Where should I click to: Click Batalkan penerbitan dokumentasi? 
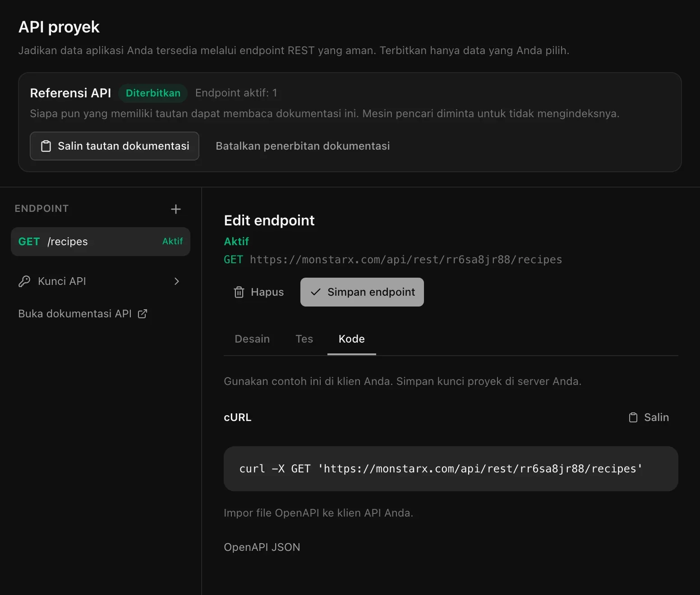click(303, 146)
